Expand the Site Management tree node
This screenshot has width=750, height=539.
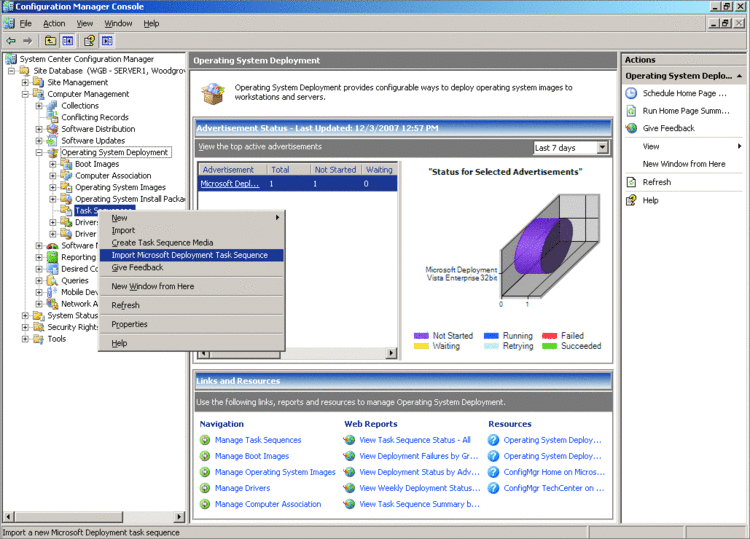(x=26, y=83)
